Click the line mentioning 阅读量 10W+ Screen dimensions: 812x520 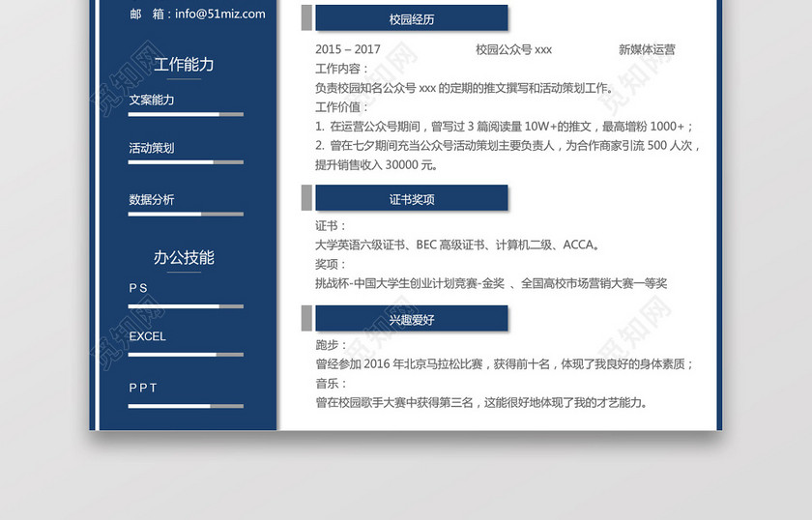[504, 126]
